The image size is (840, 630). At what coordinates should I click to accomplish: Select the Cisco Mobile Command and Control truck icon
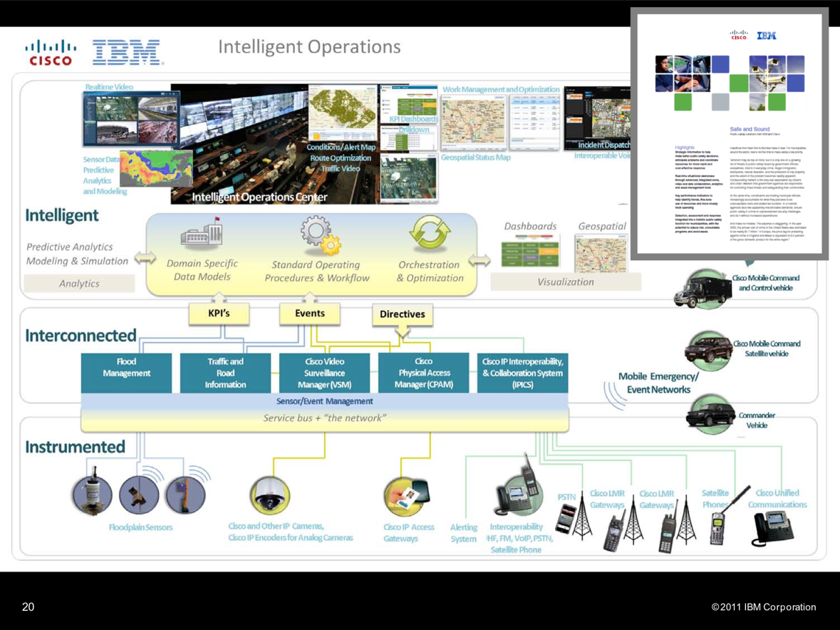702,289
